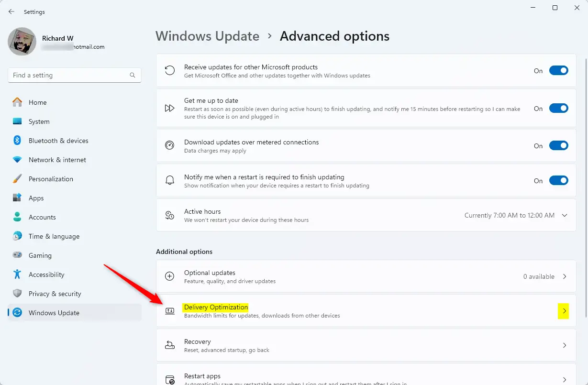Image resolution: width=588 pixels, height=385 pixels.
Task: Click the Windows Update breadcrumb link
Action: tap(207, 36)
